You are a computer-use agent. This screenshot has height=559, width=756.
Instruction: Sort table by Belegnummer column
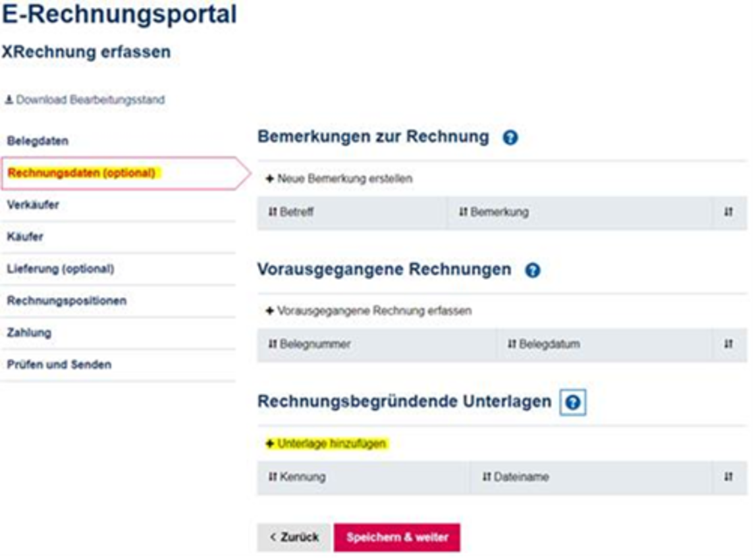(309, 344)
